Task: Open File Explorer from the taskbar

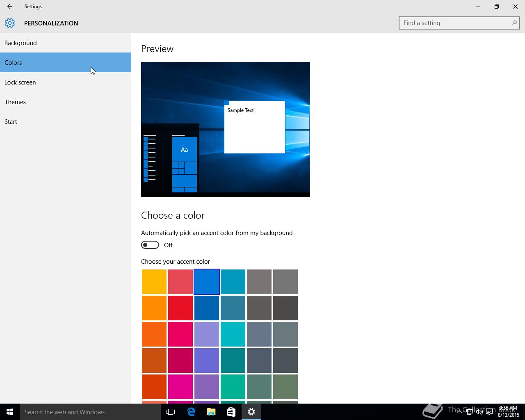Action: pyautogui.click(x=211, y=412)
